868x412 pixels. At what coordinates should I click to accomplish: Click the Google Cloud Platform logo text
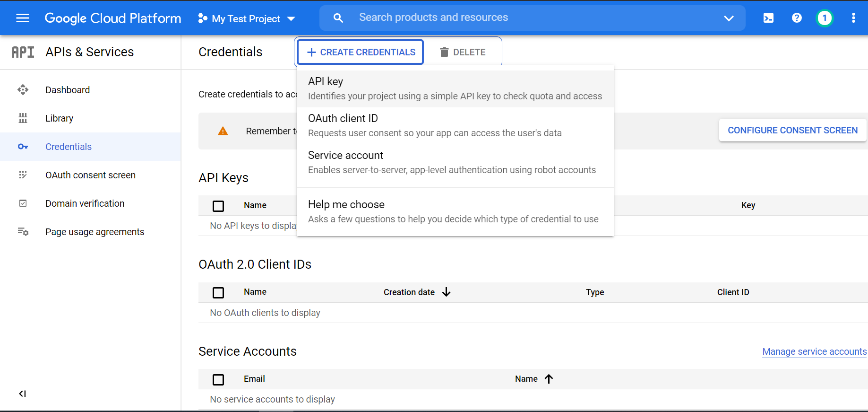[x=113, y=18]
